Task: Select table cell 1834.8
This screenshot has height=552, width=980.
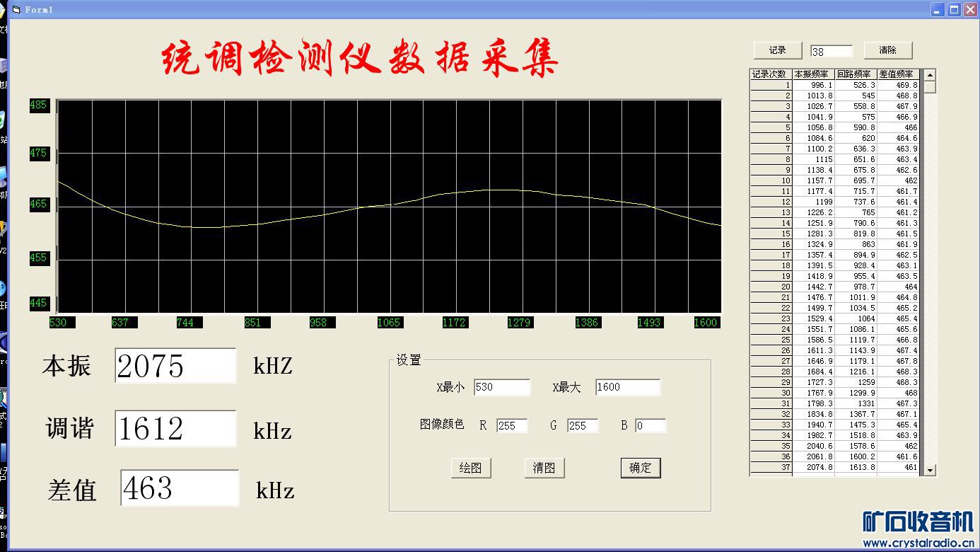Action: point(813,414)
